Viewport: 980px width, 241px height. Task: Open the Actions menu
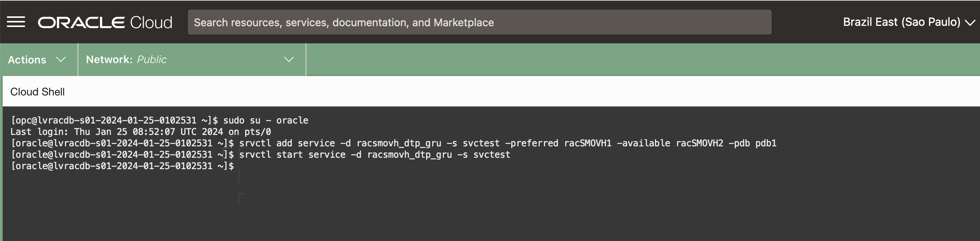27,60
